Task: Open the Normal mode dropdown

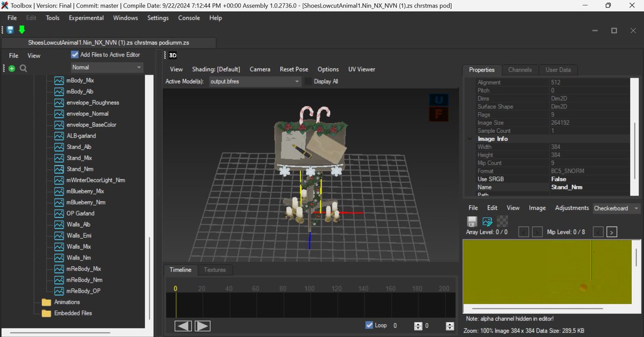Action: [x=107, y=68]
